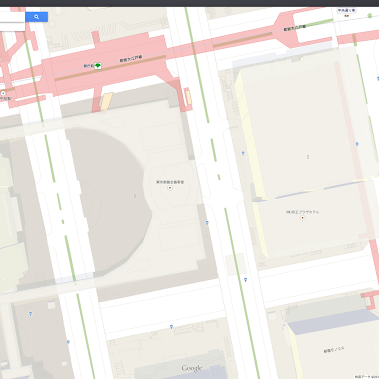Select bus stop icon in the bottom-left building block
The height and width of the screenshot is (379, 379).
30,314
